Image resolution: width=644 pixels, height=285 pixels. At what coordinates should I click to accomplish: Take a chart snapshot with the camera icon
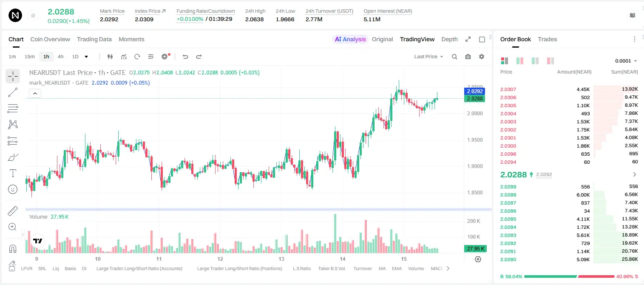pos(468,57)
